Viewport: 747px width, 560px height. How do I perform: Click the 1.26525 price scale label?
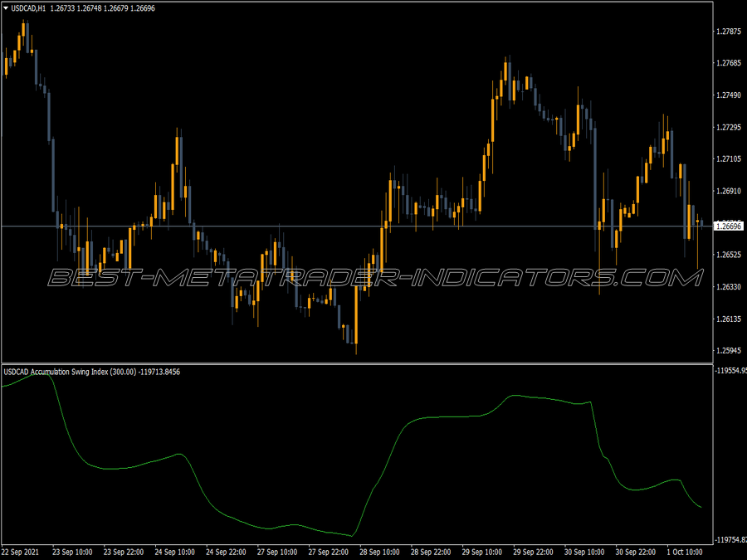point(729,255)
